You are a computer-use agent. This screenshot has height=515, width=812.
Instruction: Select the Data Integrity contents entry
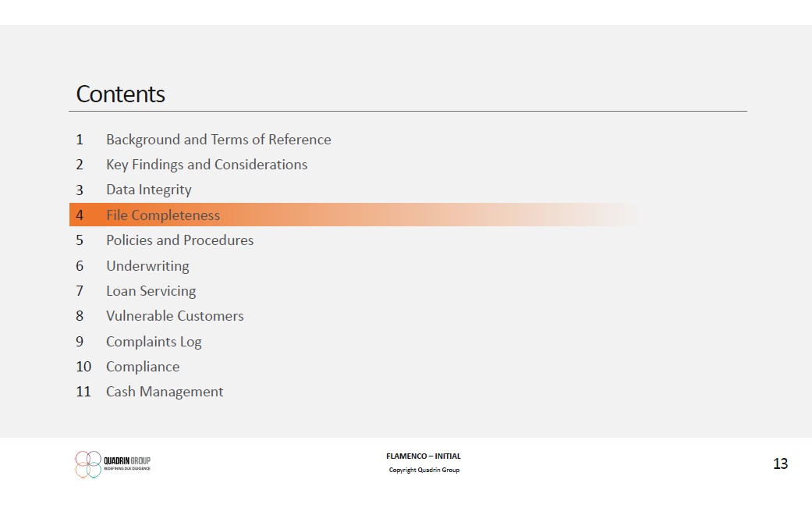148,190
